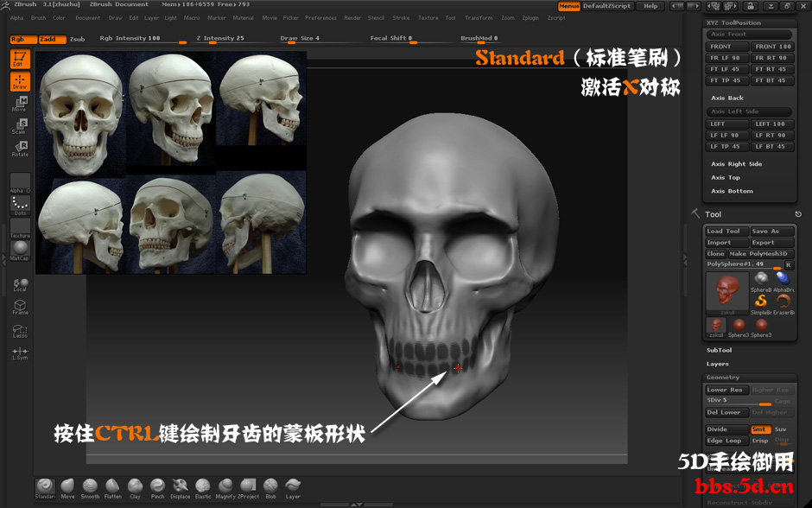The width and height of the screenshot is (812, 508).
Task: Select the Standard brush
Action: (45, 489)
